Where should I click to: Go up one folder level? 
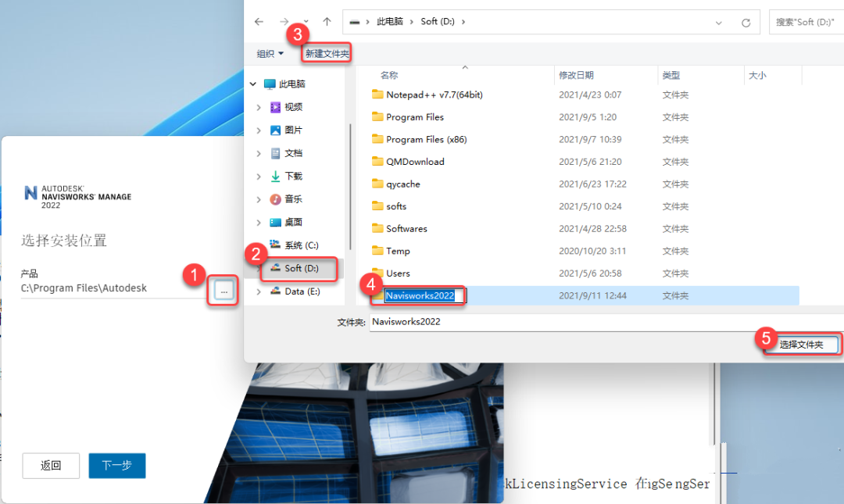(327, 22)
